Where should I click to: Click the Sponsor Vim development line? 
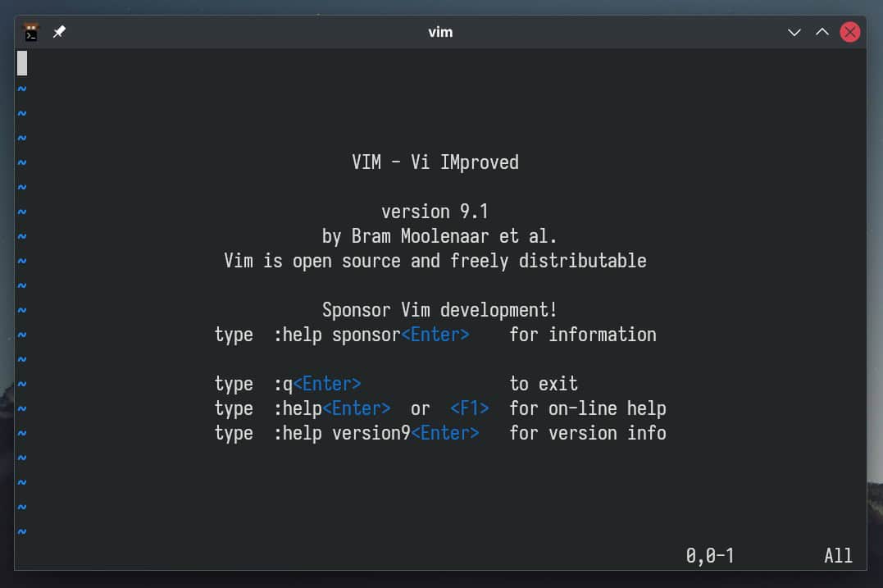[440, 310]
